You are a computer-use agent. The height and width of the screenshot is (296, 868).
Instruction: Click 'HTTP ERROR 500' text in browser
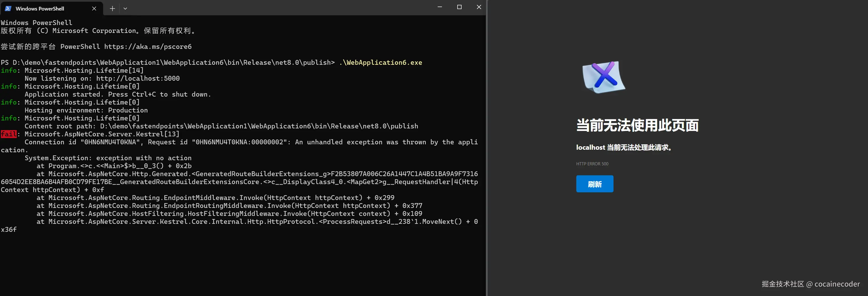(x=592, y=164)
